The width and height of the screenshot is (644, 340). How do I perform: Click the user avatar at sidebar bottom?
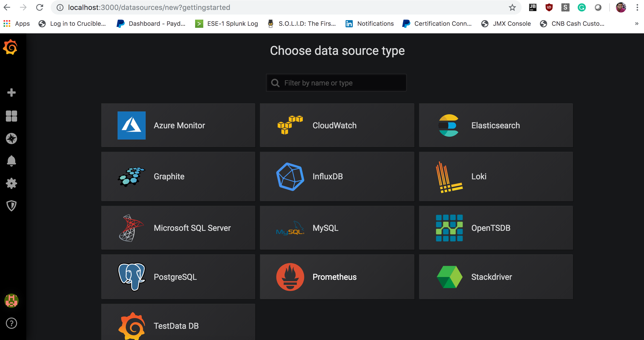coord(11,300)
